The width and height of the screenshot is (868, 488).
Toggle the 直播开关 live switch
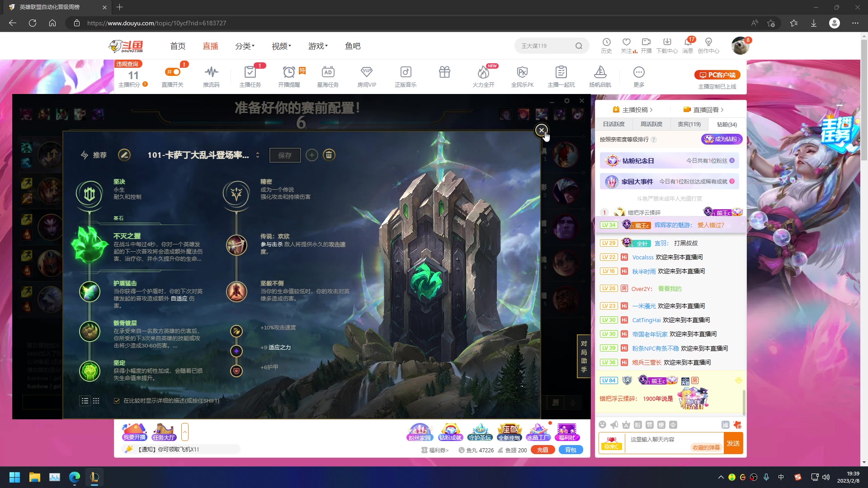coord(173,72)
